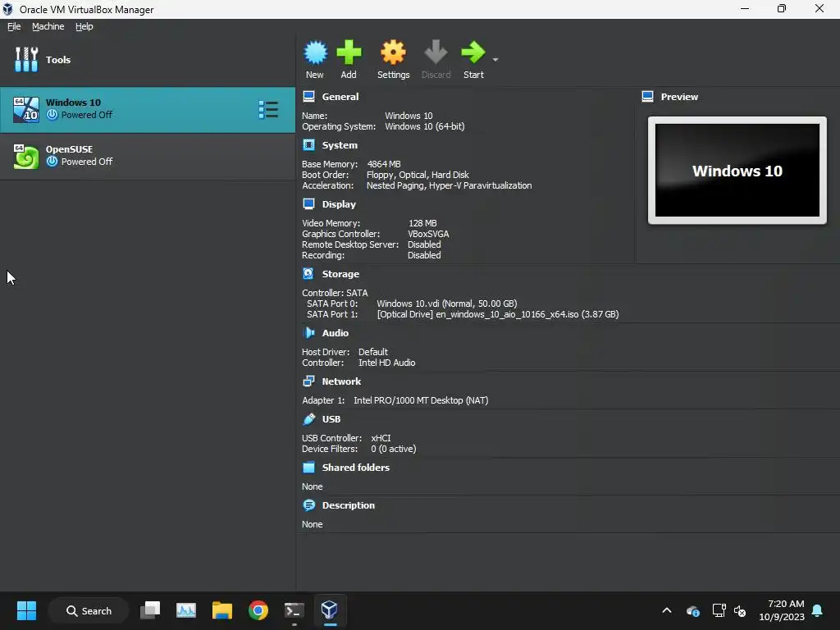
Task: Click the Windows 10.vdi storage entry
Action: (447, 304)
